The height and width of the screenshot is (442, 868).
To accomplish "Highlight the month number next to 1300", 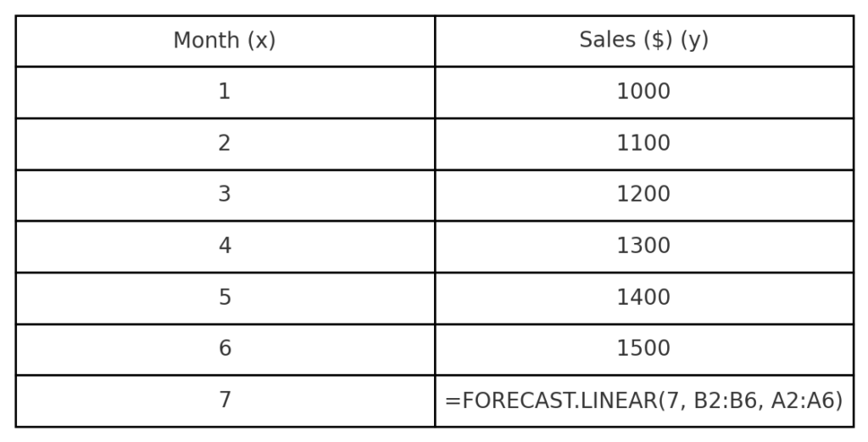I will pos(225,246).
